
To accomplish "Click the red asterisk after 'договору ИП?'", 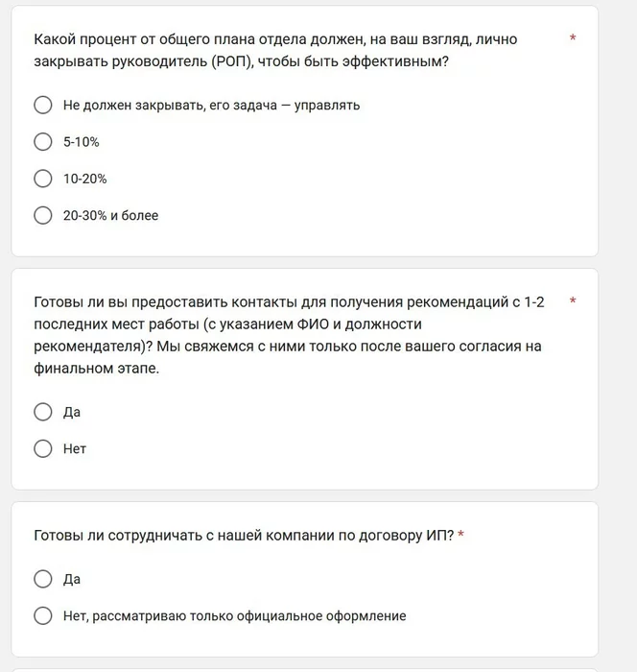I will click(x=461, y=535).
